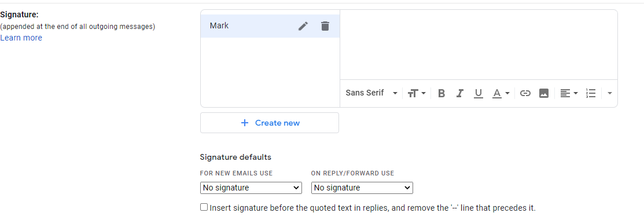Apply a numbered list in signature

pyautogui.click(x=591, y=93)
